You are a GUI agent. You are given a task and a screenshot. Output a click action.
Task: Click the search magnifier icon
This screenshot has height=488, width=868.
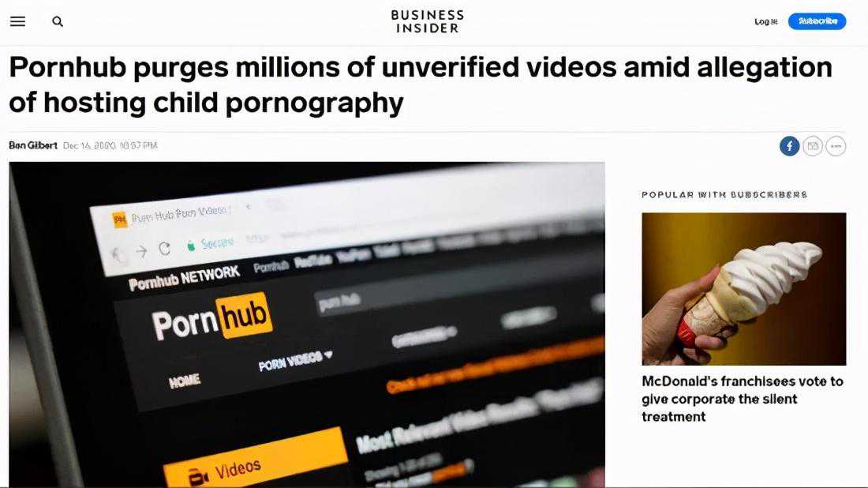coord(58,21)
